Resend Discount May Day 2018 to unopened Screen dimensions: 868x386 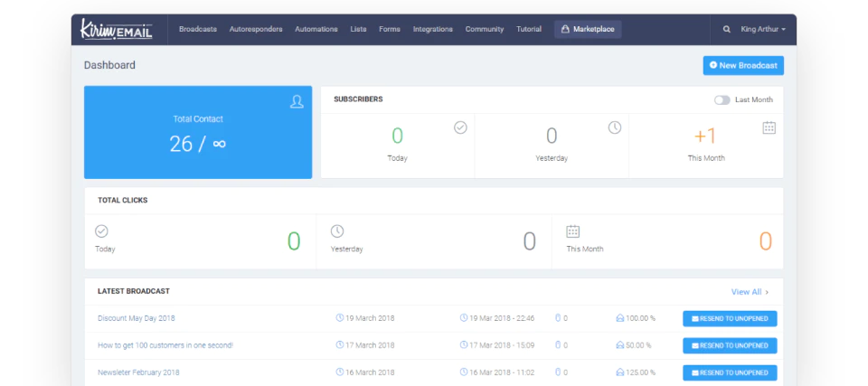[730, 318]
